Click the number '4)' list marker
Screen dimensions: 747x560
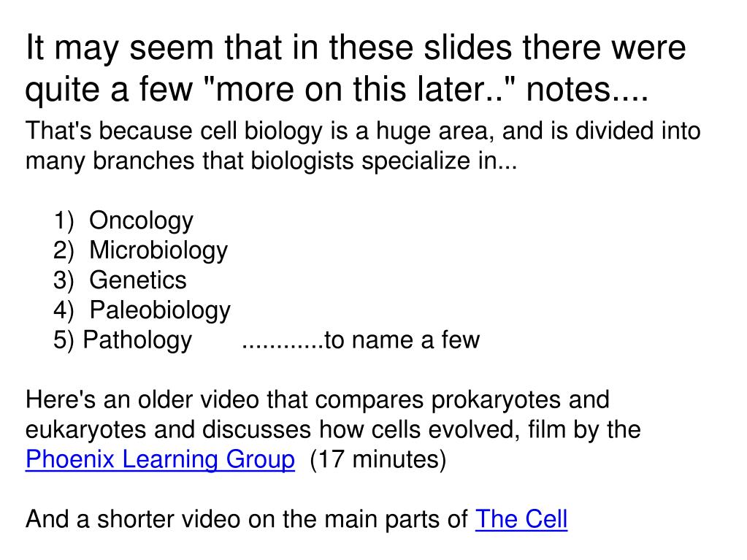64,310
